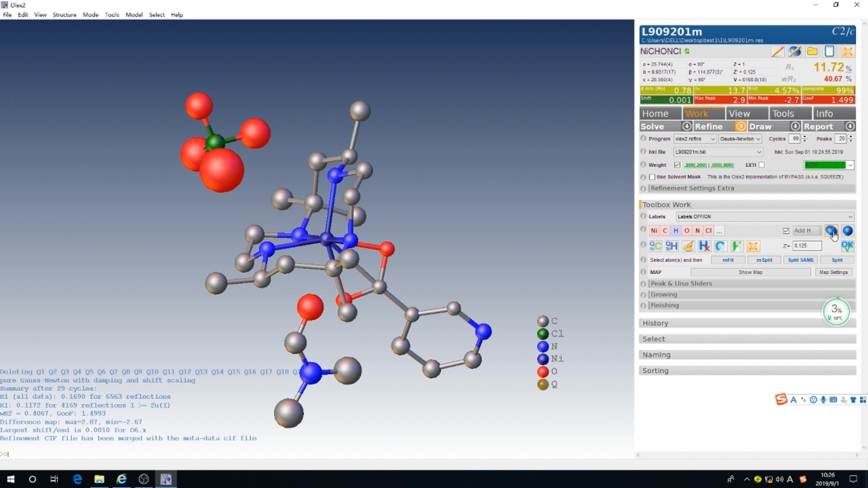Click the broom tidy-up icon

688,246
